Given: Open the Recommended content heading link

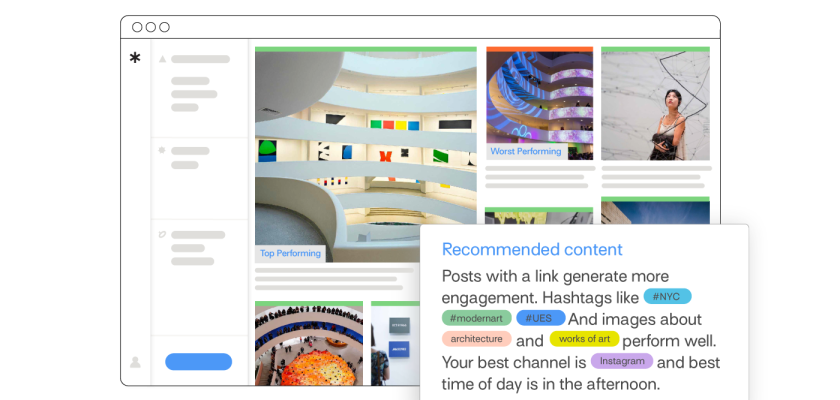Looking at the screenshot, I should 532,250.
